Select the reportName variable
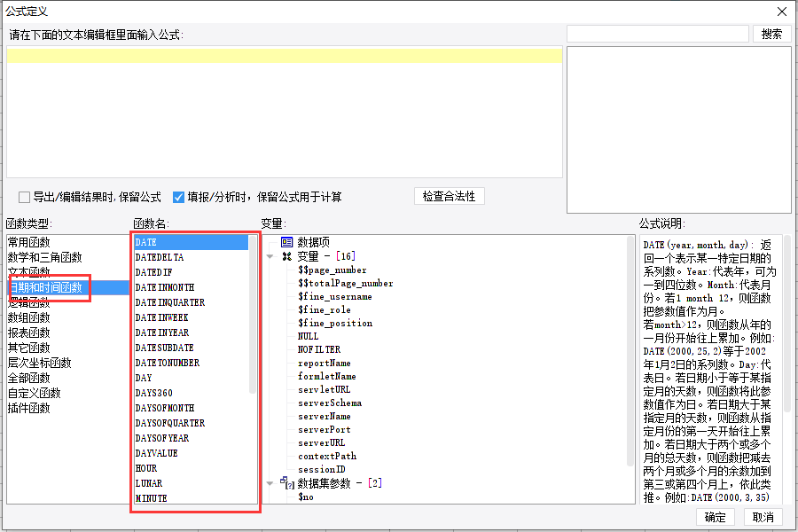The height and width of the screenshot is (532, 798). pos(325,364)
